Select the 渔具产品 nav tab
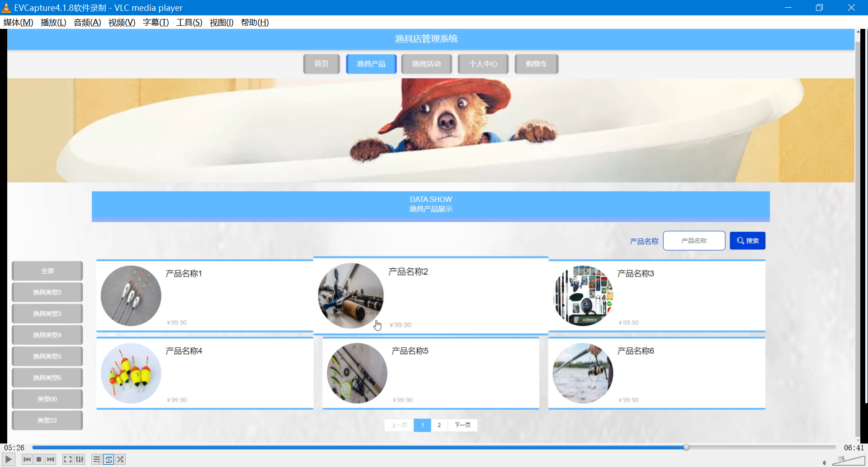The image size is (868, 467). pos(371,64)
